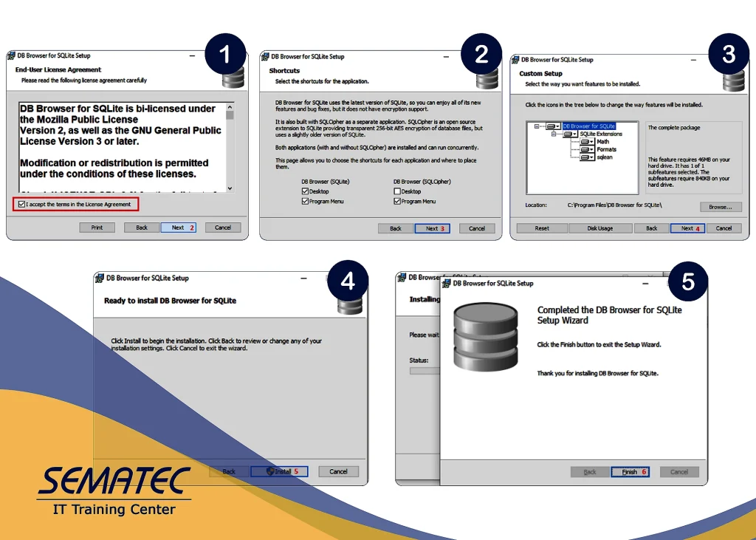756x540 pixels.
Task: Click Back in the License Agreement dialog
Action: 142,228
